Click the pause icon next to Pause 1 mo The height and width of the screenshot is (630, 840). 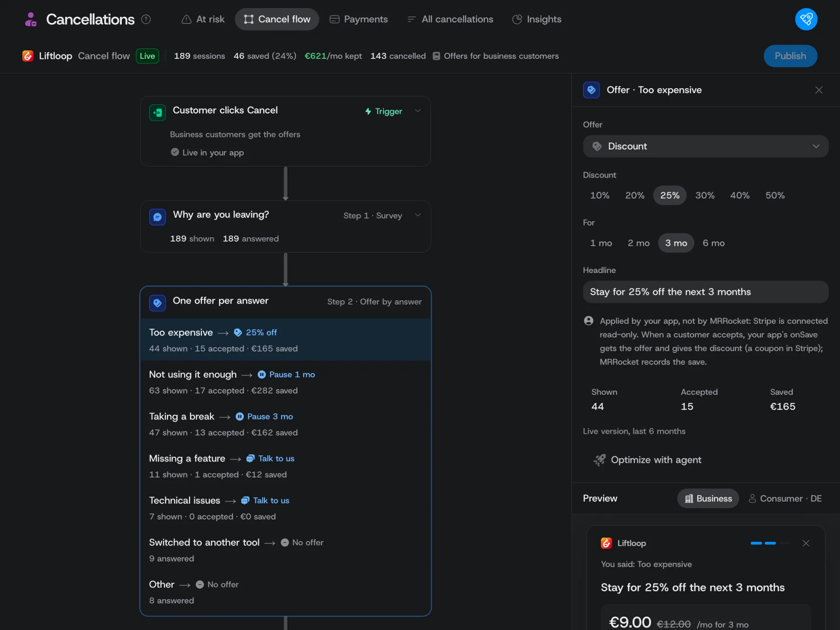[x=262, y=374]
